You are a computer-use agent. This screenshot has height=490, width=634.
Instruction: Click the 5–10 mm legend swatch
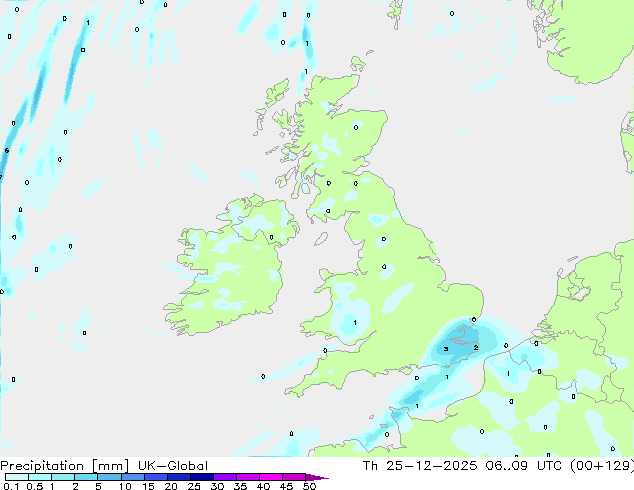coord(109,477)
